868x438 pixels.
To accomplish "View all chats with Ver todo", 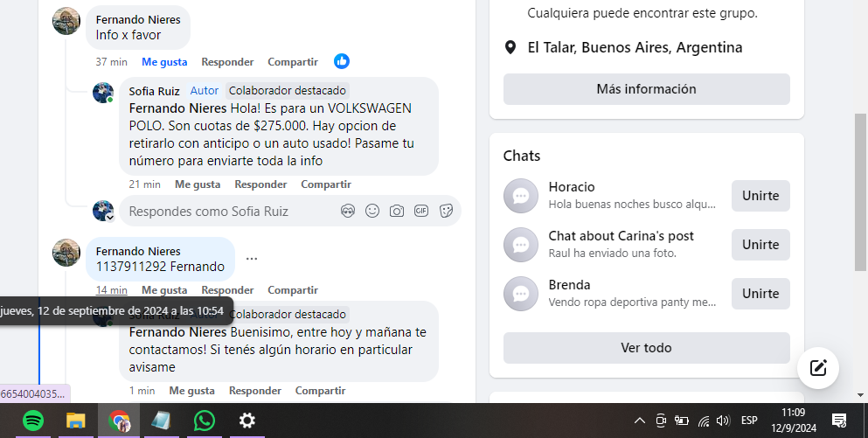I will 646,348.
